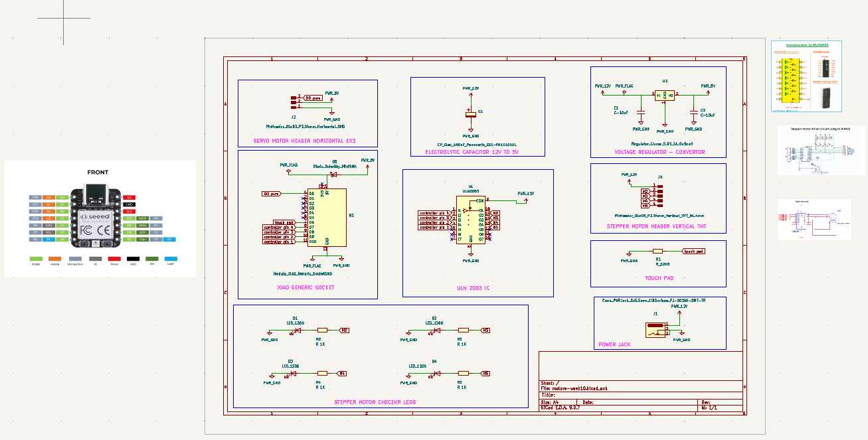Click the 'POWER JACK' section title text

point(614,344)
